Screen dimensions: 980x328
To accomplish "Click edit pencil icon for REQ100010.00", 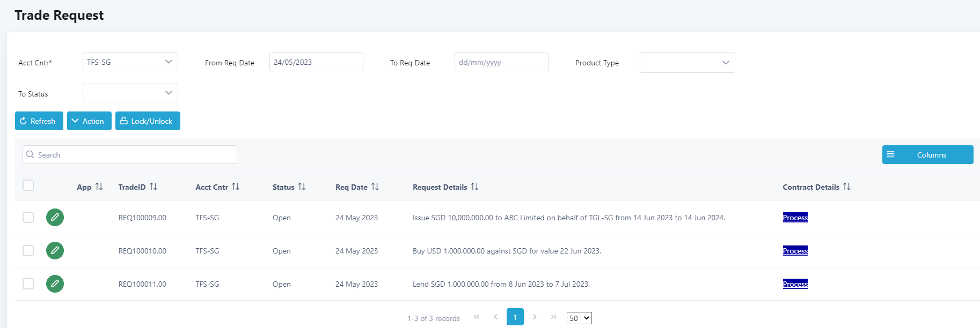I will [x=55, y=251].
